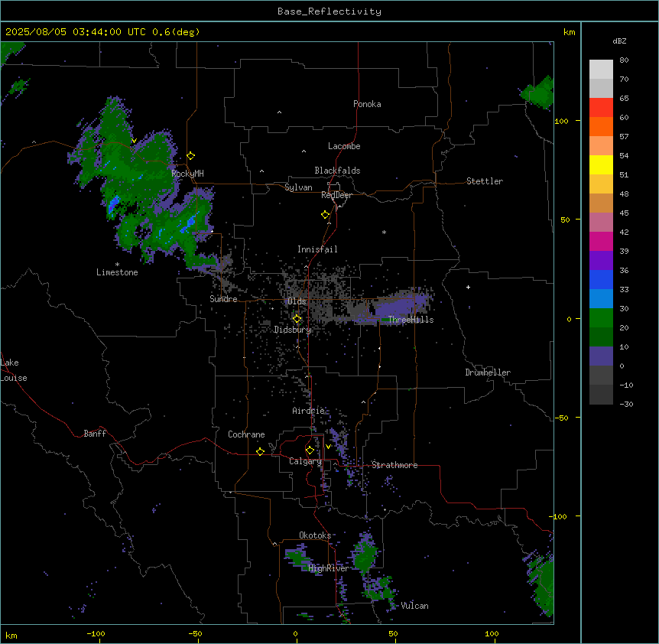Click the Airdrie label
659x644 pixels.
[x=309, y=411]
